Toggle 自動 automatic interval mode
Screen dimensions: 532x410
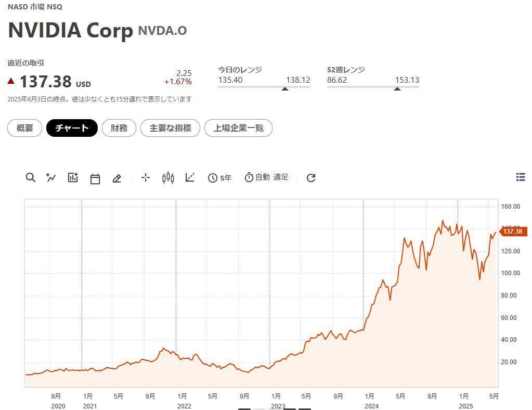click(x=258, y=177)
